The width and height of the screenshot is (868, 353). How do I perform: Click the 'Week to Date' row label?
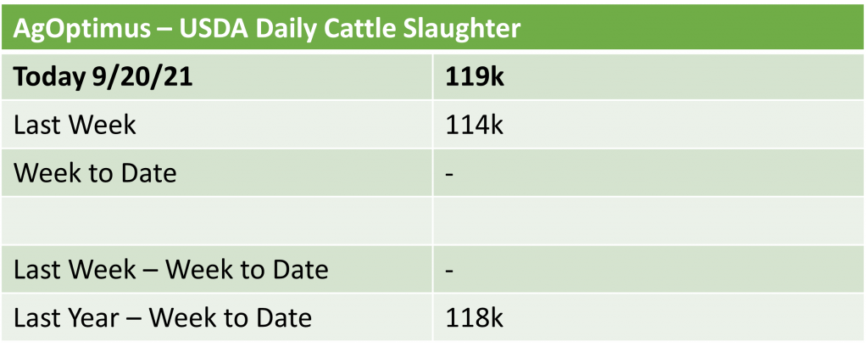click(x=96, y=173)
